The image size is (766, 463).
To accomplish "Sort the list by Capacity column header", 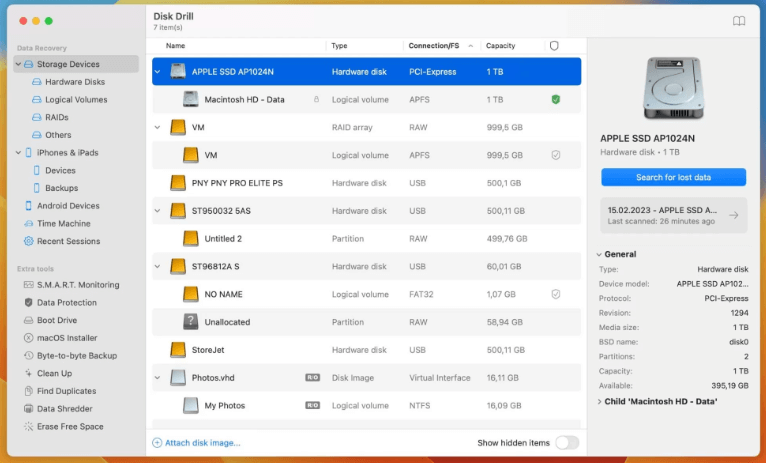I will (x=499, y=46).
